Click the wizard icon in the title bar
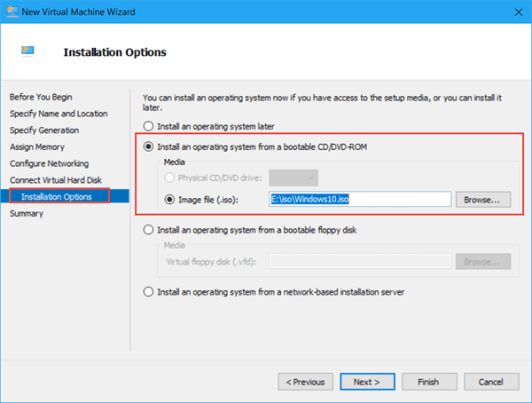The image size is (532, 403). coord(11,11)
